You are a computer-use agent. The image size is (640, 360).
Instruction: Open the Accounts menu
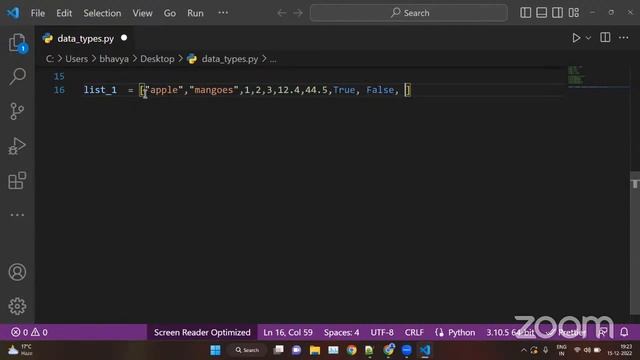click(x=17, y=272)
